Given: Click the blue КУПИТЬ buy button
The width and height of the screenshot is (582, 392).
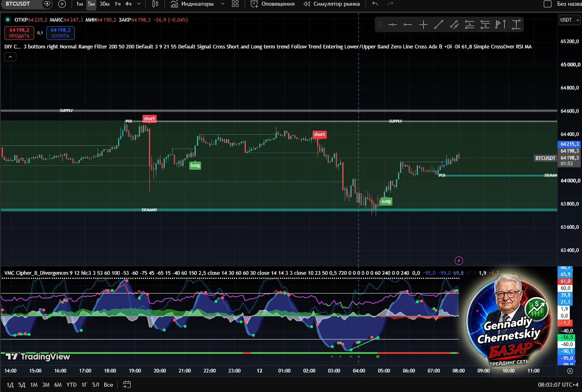Looking at the screenshot, I should tap(61, 33).
